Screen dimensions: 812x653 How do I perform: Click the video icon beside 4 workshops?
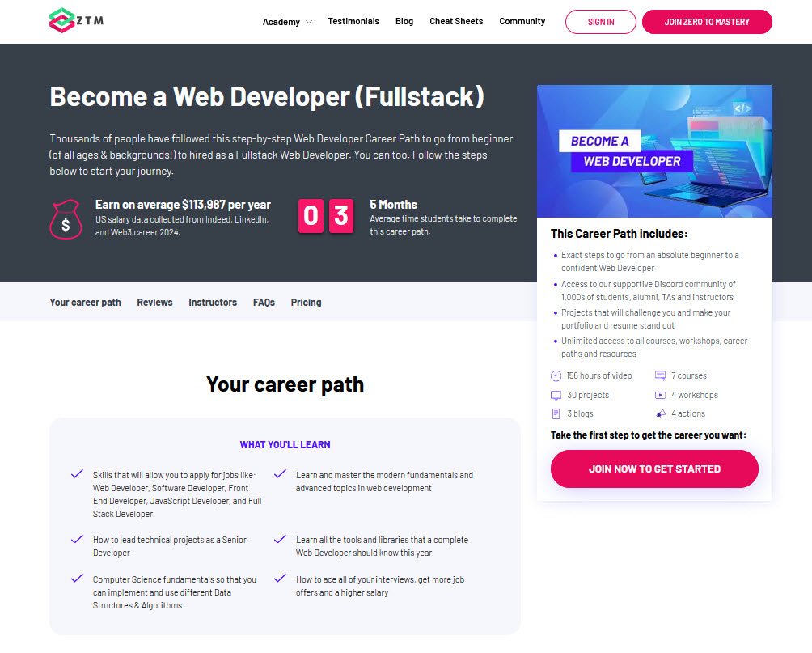(660, 396)
